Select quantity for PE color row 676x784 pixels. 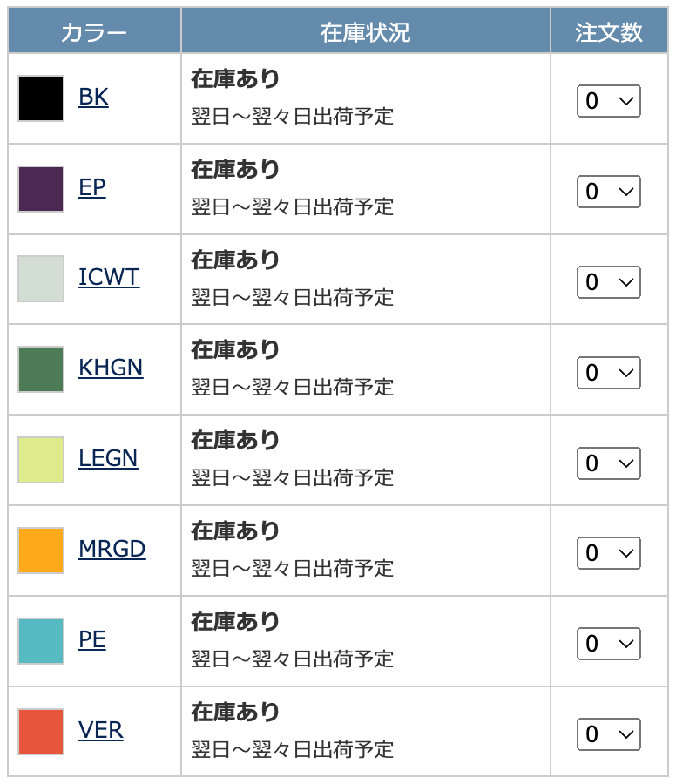pos(609,644)
